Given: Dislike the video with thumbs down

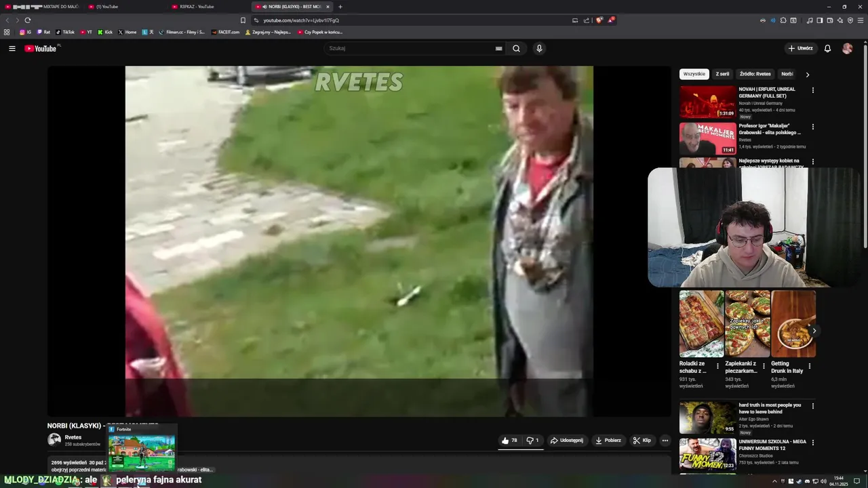Looking at the screenshot, I should [x=533, y=441].
